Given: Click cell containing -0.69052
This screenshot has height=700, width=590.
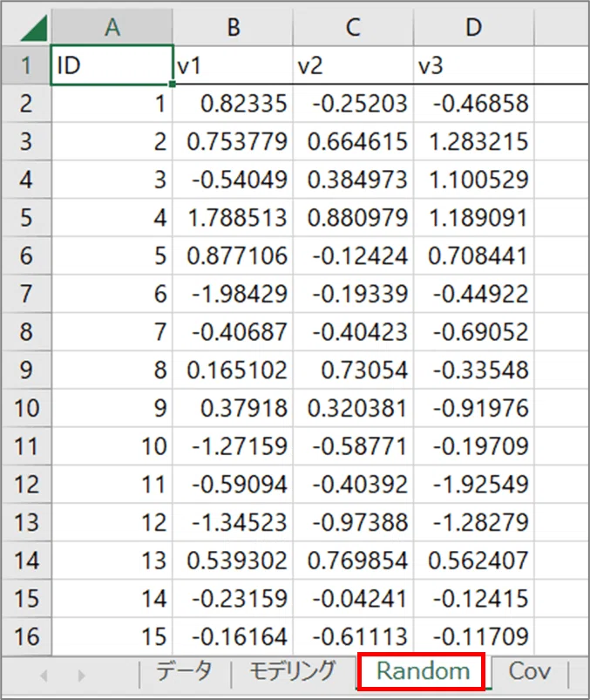Looking at the screenshot, I should click(474, 332).
